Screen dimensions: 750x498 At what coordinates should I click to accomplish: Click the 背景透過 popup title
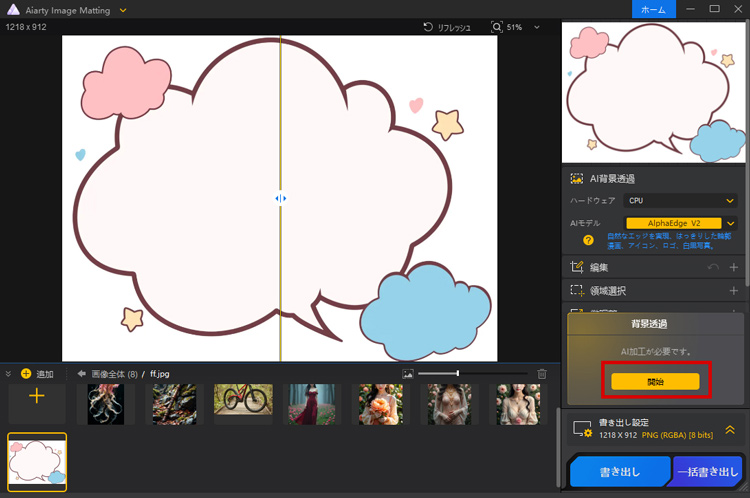649,324
